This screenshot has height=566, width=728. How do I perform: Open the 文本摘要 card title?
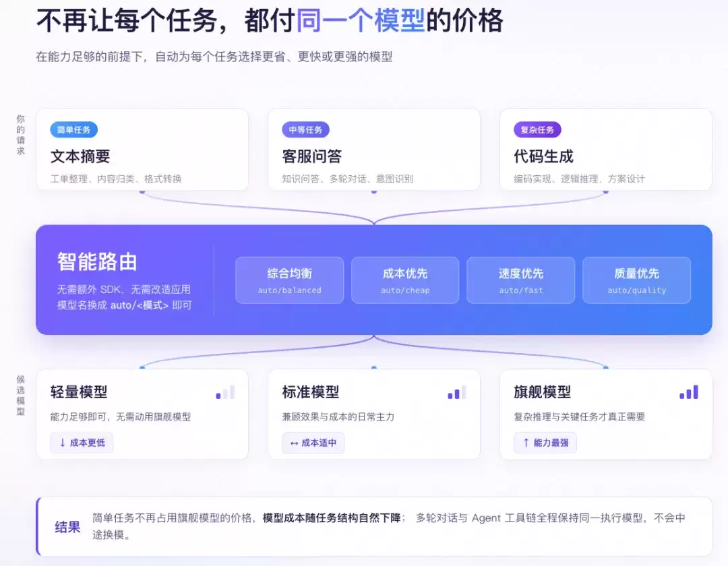point(80,156)
